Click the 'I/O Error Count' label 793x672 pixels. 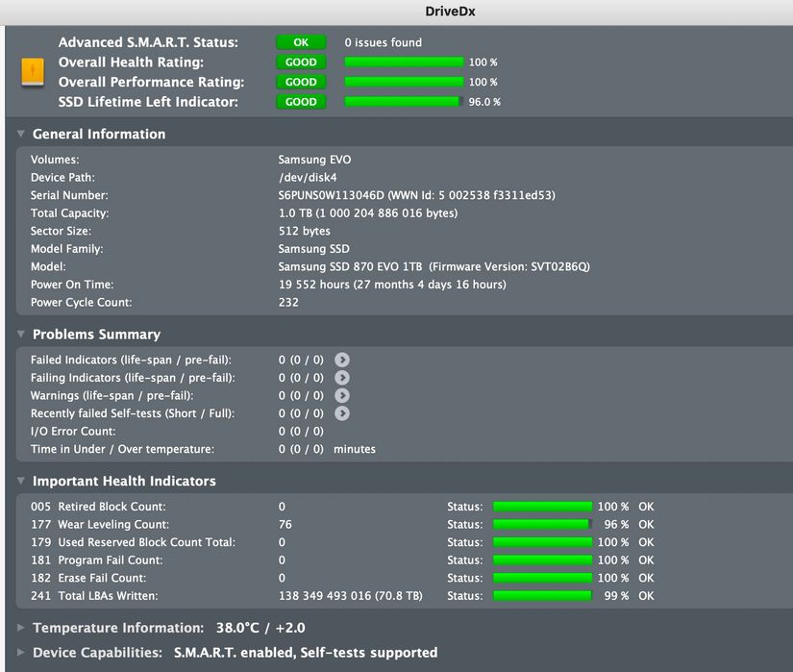click(73, 432)
